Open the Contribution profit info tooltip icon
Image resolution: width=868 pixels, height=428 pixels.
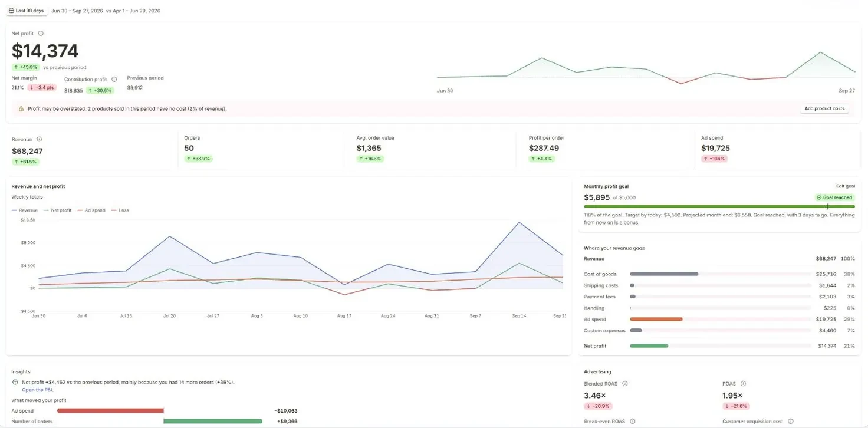[114, 79]
